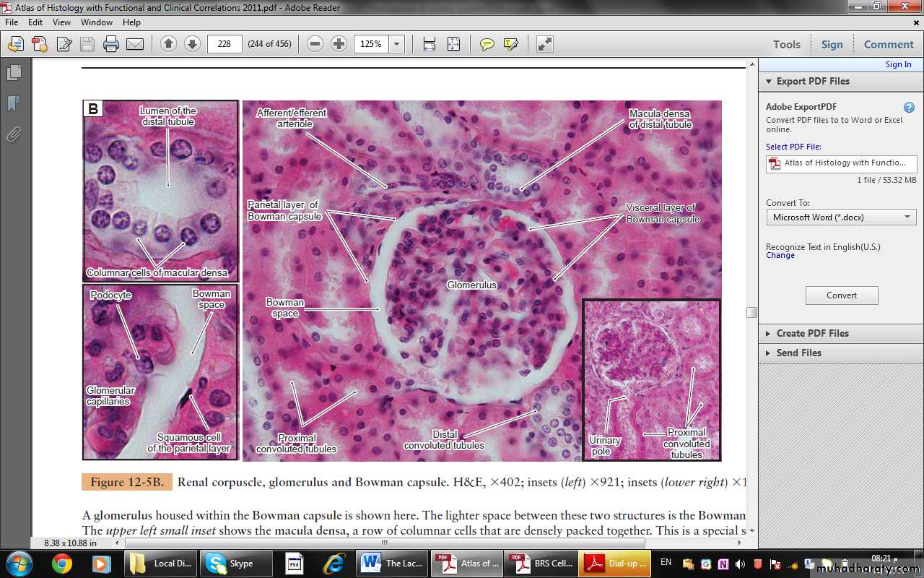Add a sticky note comment

tap(487, 44)
